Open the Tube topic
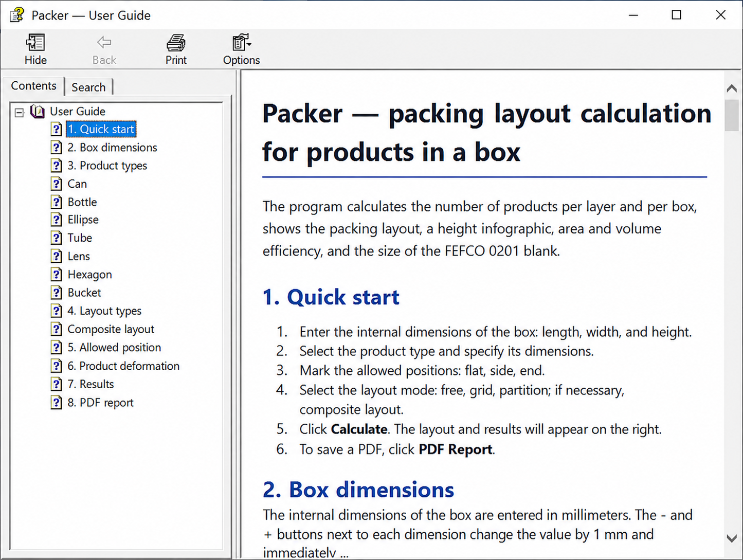Image resolution: width=743 pixels, height=560 pixels. [x=80, y=238]
